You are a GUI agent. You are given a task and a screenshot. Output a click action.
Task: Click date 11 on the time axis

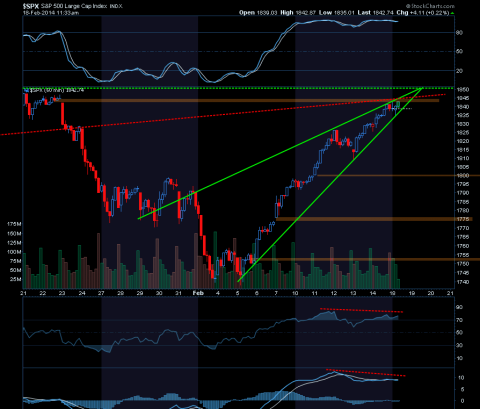pyautogui.click(x=315, y=293)
